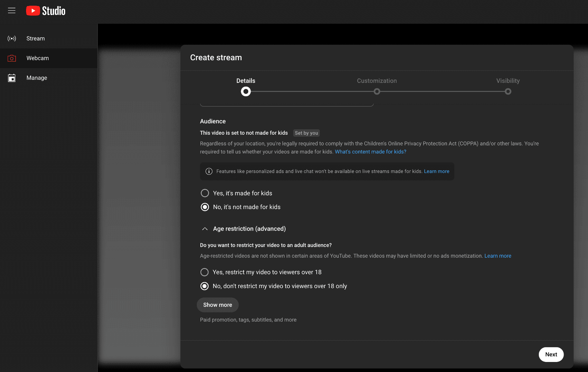Click the text field above the Audience section
588x372 pixels.
tap(287, 102)
